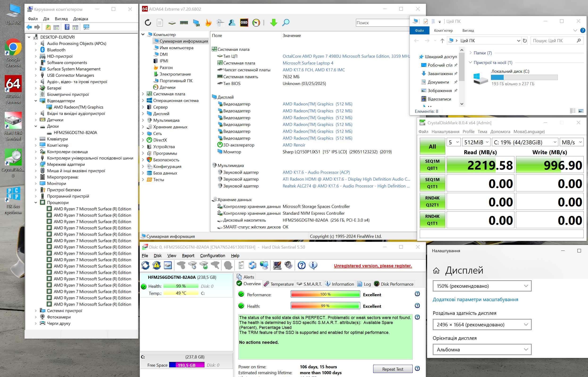Click the monitor scan icon in Computer Management toolbar
The width and height of the screenshot is (588, 377).
pyautogui.click(x=86, y=27)
